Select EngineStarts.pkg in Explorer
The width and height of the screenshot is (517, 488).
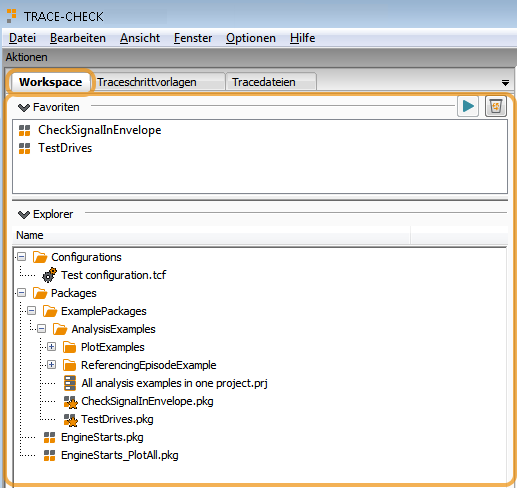(x=102, y=437)
